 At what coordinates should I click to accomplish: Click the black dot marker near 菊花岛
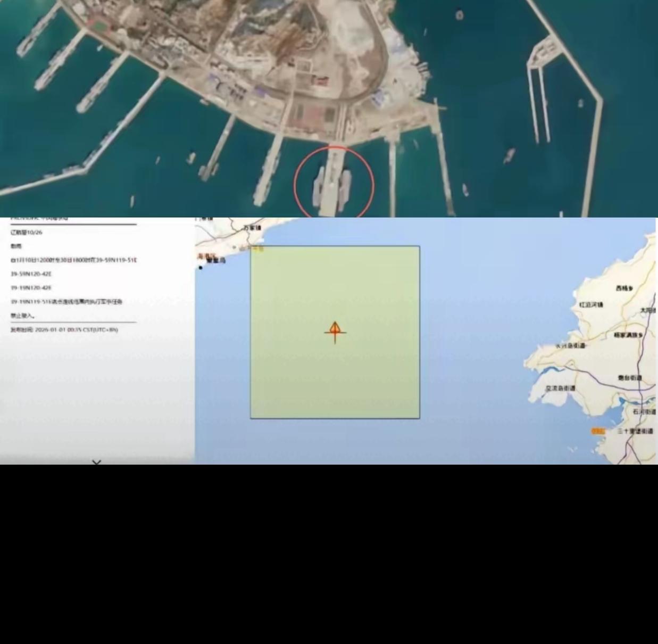coord(201,268)
